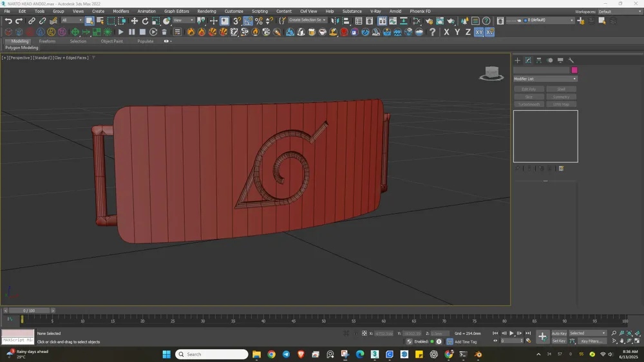The height and width of the screenshot is (362, 644).
Task: Open the key mode Selected dropdown
Action: pyautogui.click(x=588, y=333)
